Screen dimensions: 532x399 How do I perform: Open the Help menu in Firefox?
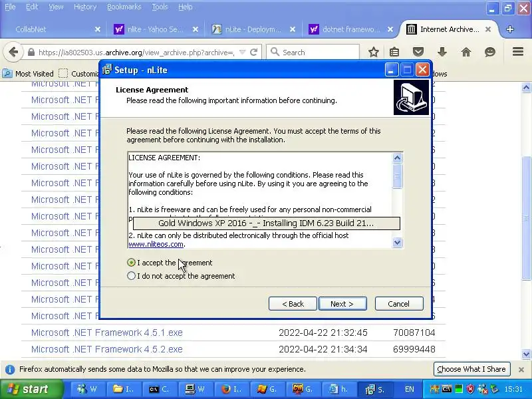click(186, 7)
